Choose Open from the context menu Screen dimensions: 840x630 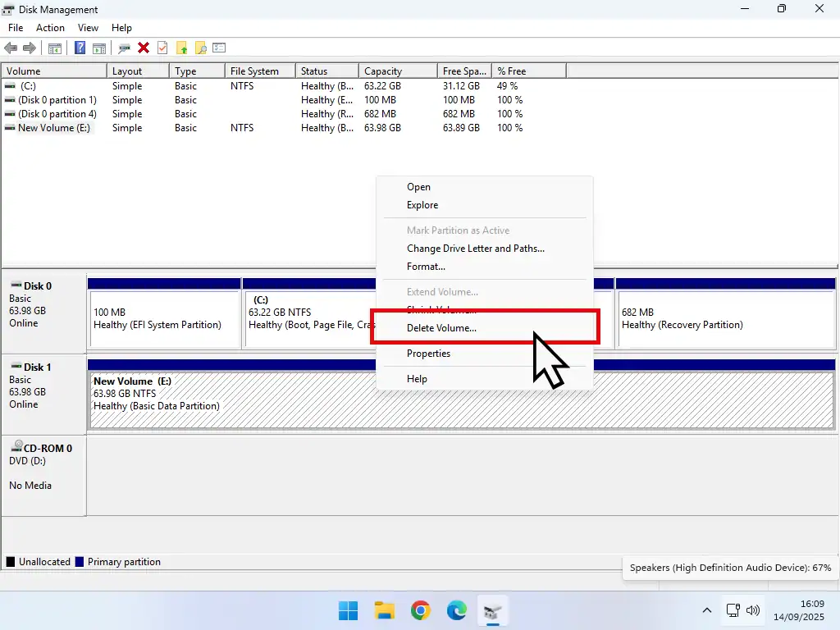click(484, 187)
